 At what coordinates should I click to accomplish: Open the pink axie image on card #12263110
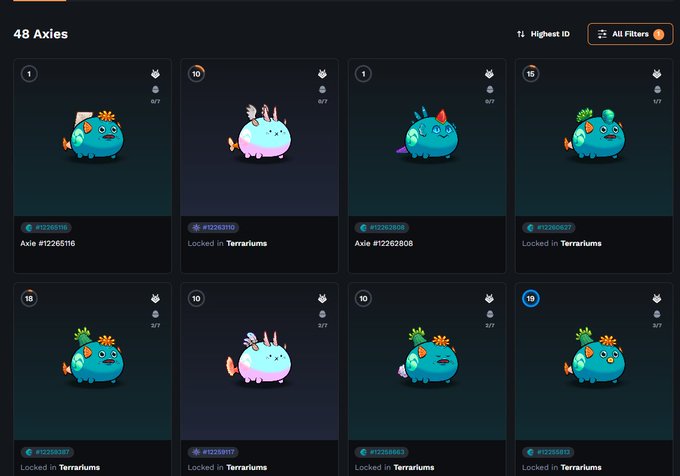click(261, 132)
